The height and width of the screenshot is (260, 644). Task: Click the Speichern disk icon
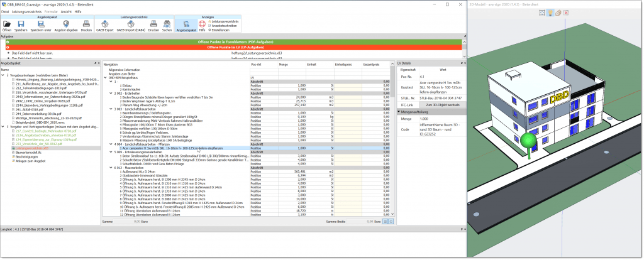tap(21, 24)
